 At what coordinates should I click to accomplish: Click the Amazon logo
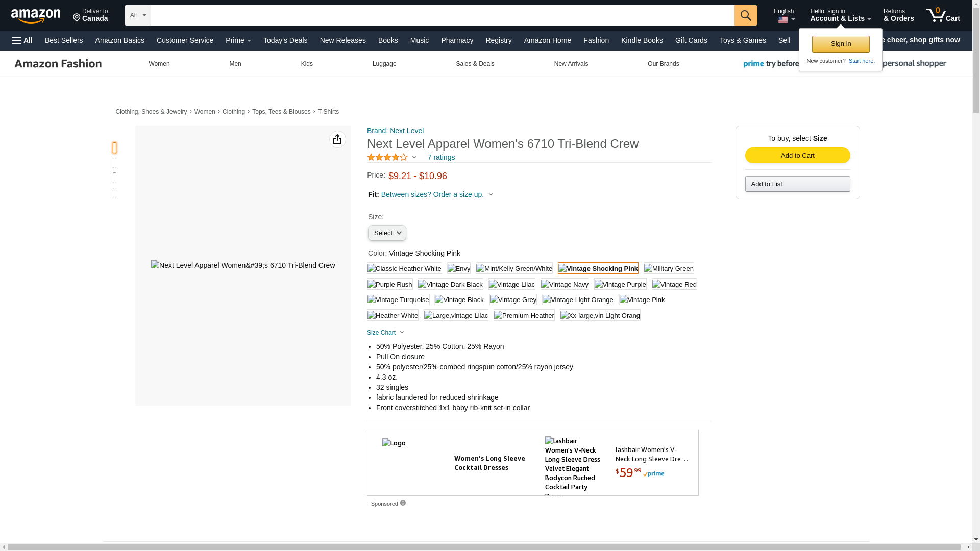pyautogui.click(x=36, y=16)
